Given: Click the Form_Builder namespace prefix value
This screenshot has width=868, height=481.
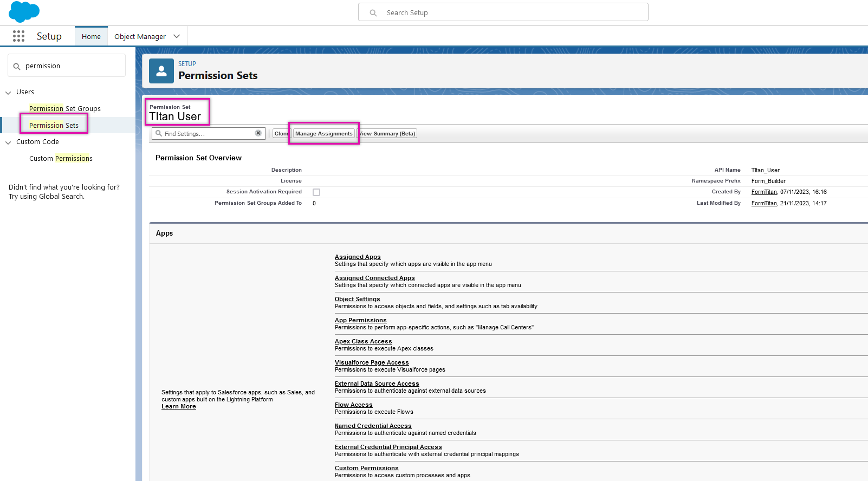Looking at the screenshot, I should coord(768,181).
